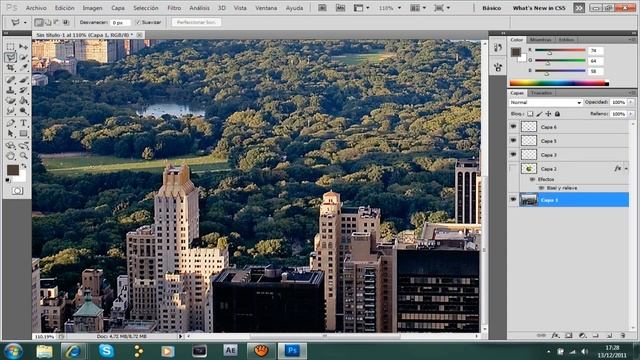Select the Quick Selection tool
The width and height of the screenshot is (640, 360).
(x=23, y=57)
